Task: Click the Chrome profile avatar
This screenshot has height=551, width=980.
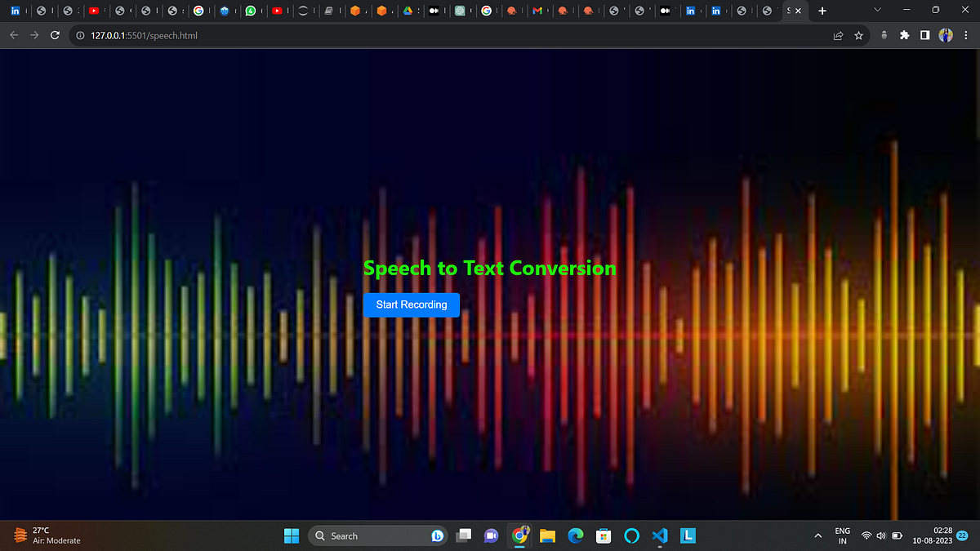Action: [x=945, y=35]
